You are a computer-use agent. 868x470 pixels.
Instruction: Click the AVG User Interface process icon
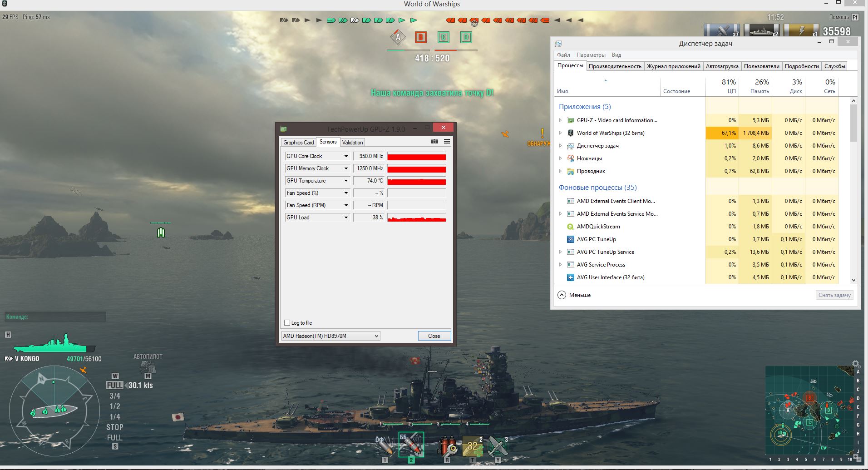pos(571,277)
